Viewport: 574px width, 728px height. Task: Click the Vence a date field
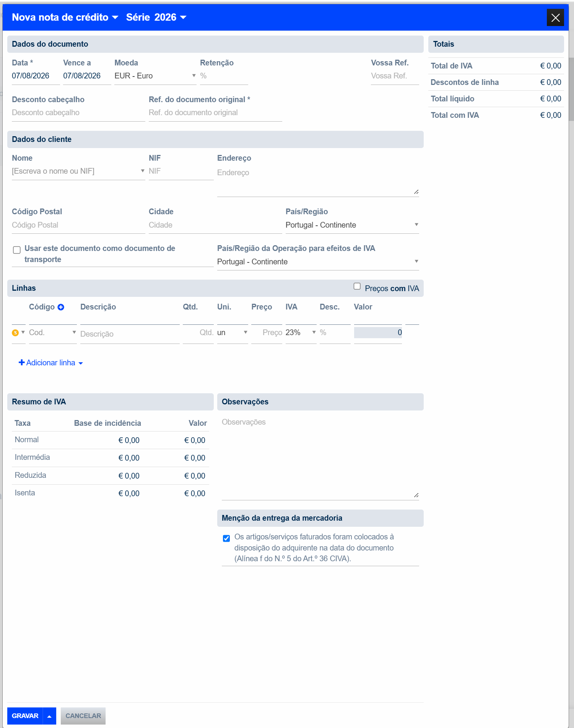point(87,76)
